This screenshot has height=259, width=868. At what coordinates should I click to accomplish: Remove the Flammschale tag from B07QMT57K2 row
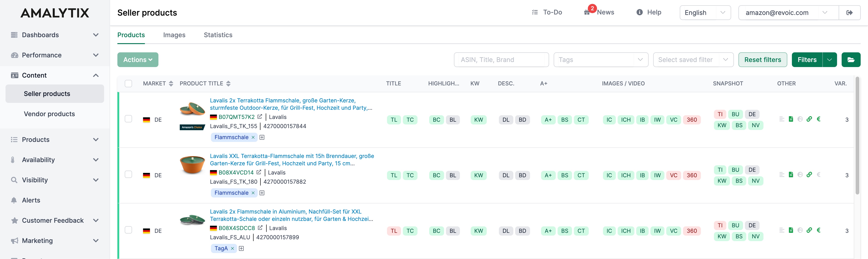click(x=253, y=138)
